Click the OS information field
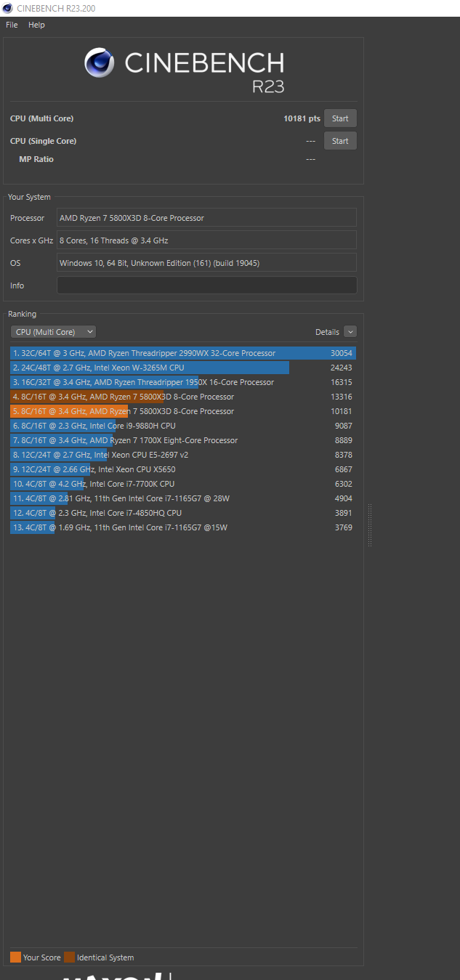The width and height of the screenshot is (460, 980). click(x=206, y=263)
